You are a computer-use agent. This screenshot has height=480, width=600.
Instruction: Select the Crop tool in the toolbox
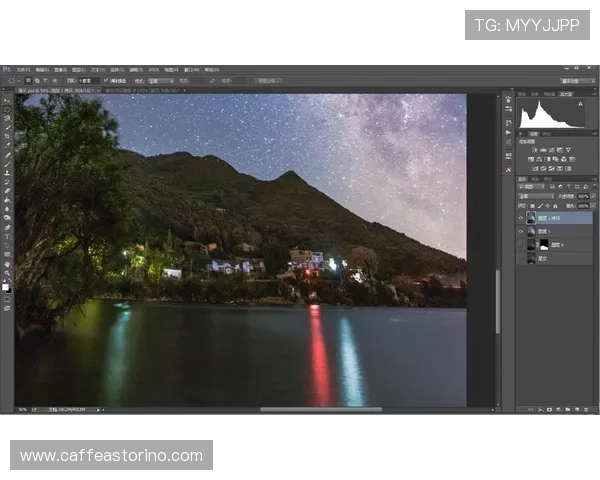click(x=7, y=137)
